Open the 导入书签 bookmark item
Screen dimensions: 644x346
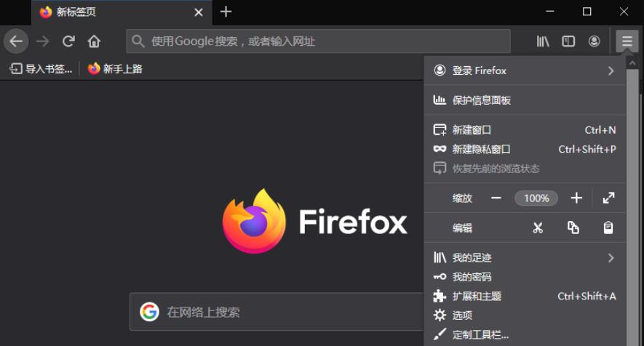click(41, 68)
